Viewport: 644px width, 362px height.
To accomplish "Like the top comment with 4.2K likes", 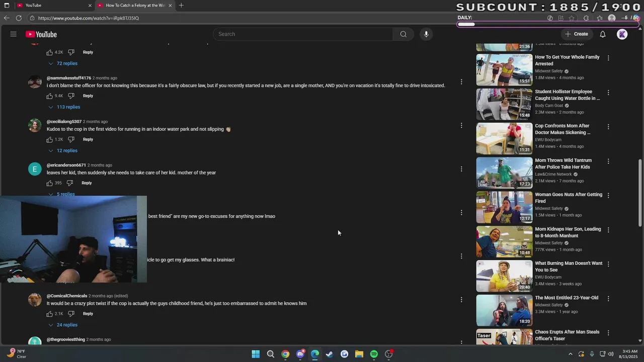I will (x=50, y=52).
